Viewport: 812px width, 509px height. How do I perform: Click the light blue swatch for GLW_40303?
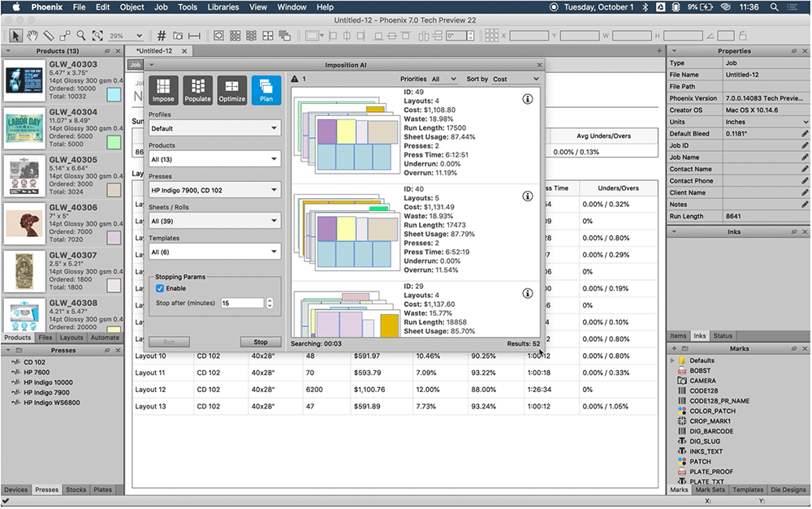[x=114, y=95]
